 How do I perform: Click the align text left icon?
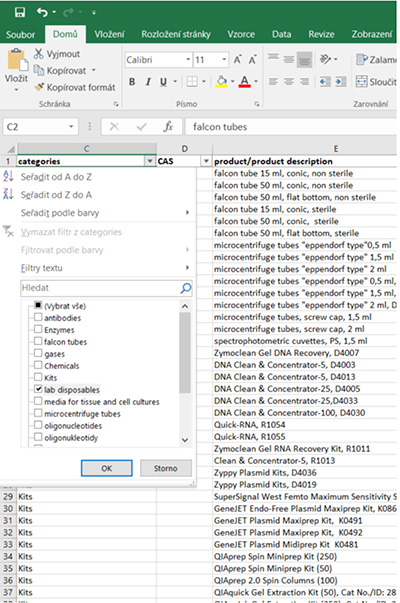[273, 82]
